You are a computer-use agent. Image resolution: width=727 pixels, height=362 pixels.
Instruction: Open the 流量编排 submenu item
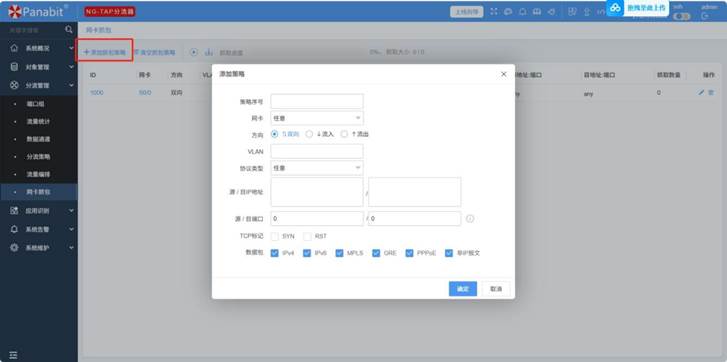39,174
